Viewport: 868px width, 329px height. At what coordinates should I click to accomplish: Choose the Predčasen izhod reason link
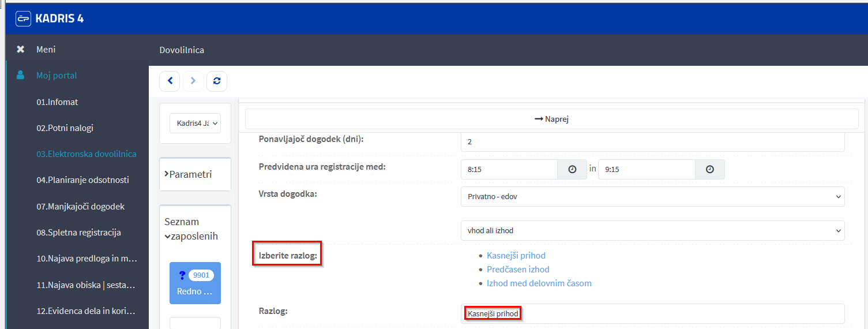point(518,270)
